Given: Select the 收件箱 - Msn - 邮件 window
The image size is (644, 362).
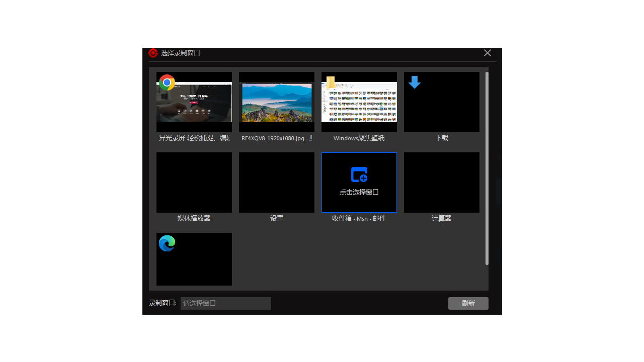Looking at the screenshot, I should (359, 182).
